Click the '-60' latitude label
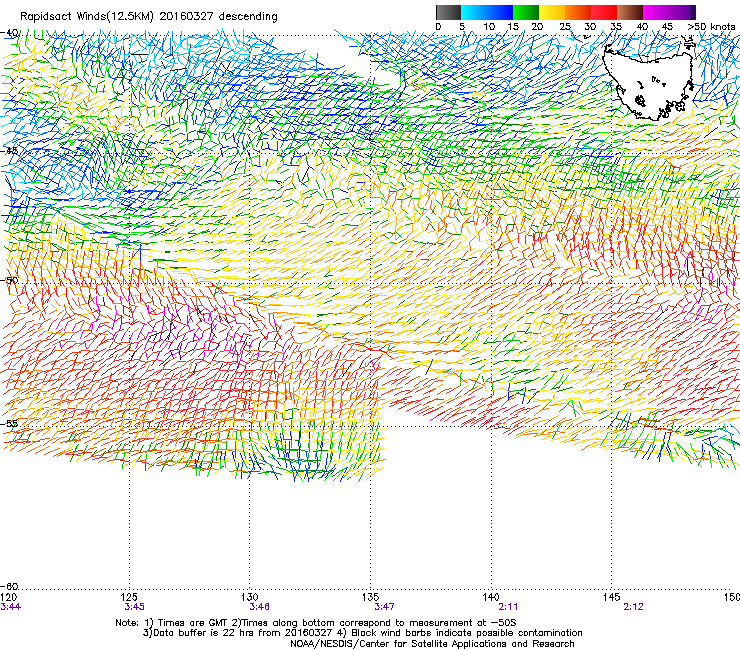The height and width of the screenshot is (650, 740). pos(10,586)
